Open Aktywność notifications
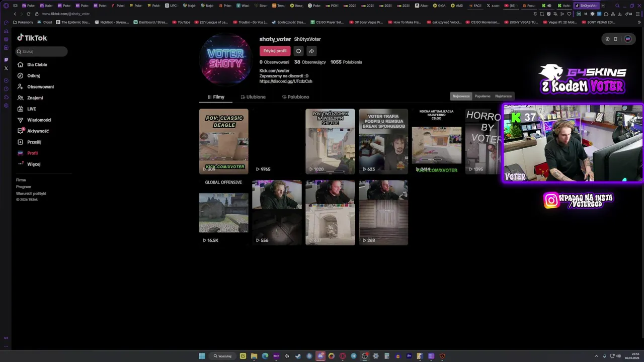 pyautogui.click(x=33, y=131)
